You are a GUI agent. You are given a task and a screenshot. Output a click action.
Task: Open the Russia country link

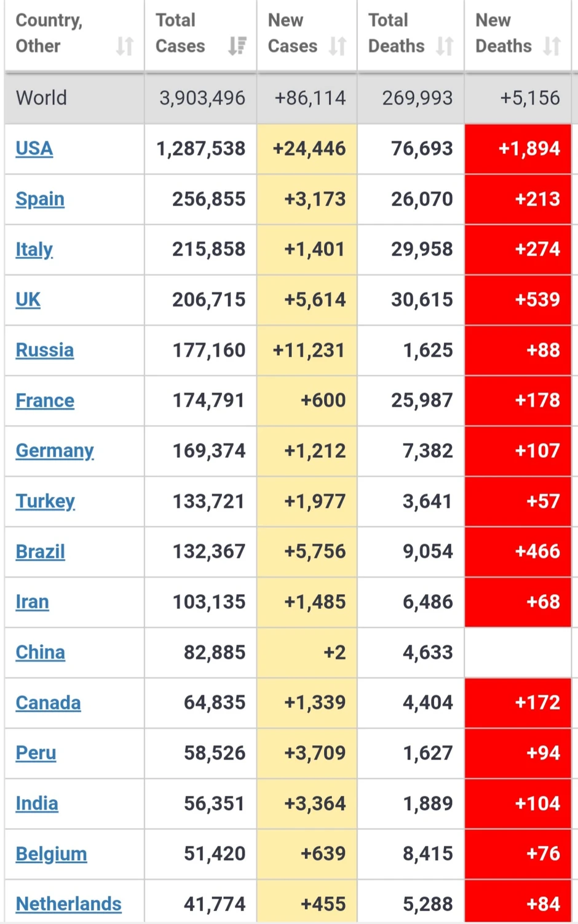pos(45,351)
